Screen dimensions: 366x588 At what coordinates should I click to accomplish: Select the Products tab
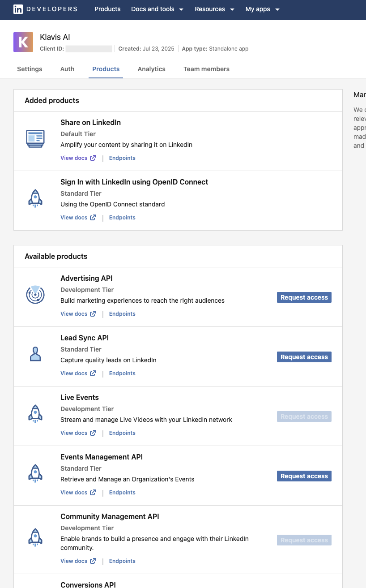point(106,69)
